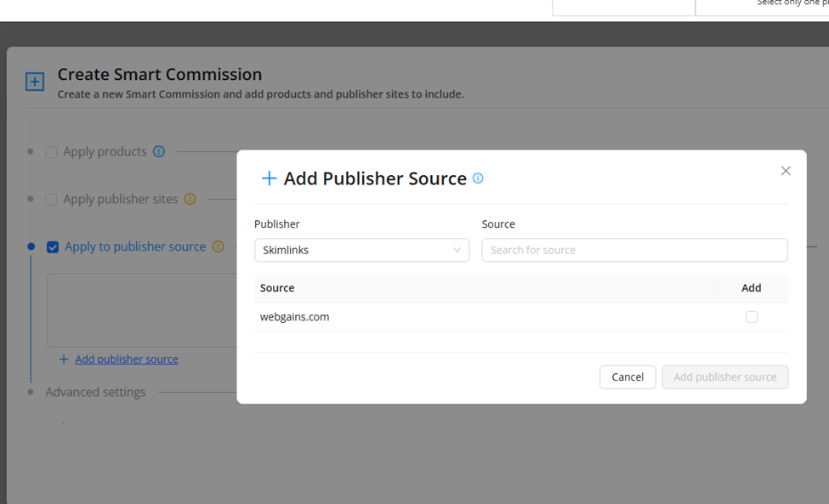Expand the Advanced settings section
The height and width of the screenshot is (504, 829).
[x=95, y=392]
